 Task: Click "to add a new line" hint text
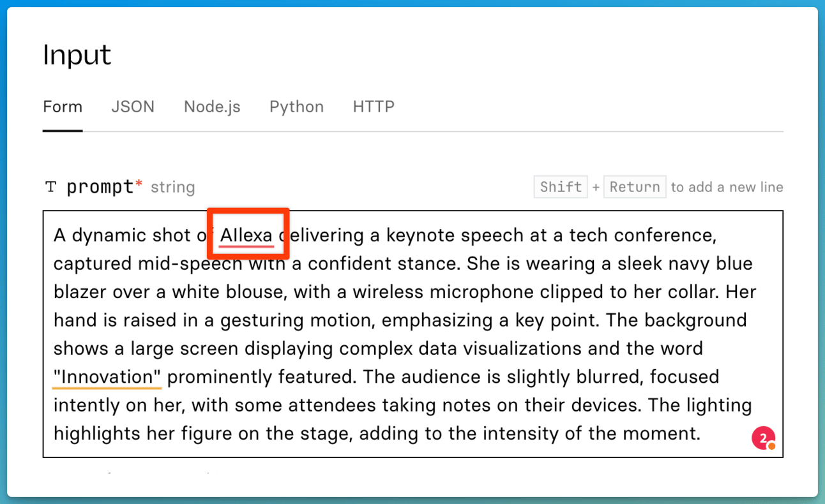727,187
